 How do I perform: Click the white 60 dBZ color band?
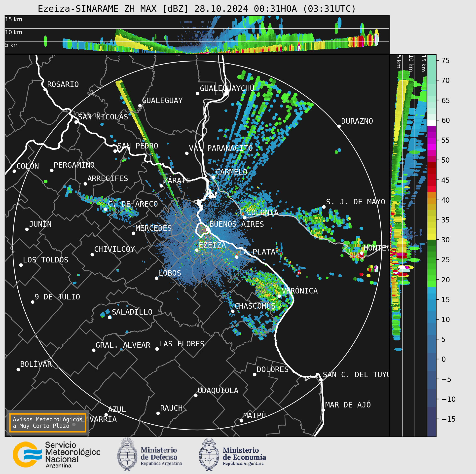[x=432, y=123]
